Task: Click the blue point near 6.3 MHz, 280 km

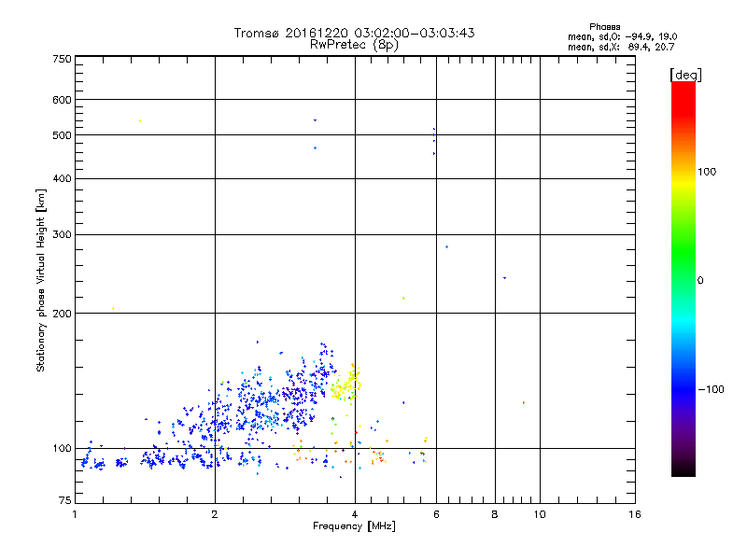Action: tap(446, 247)
